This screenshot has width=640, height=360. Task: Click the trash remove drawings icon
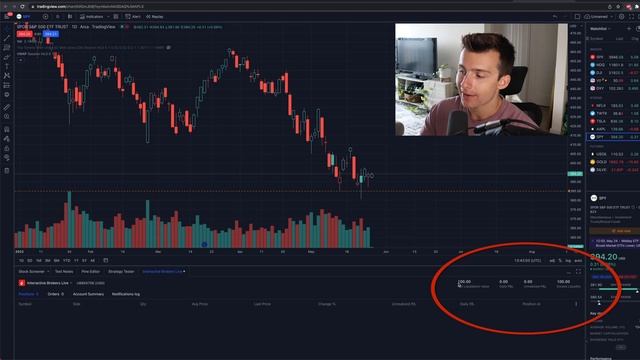(x=7, y=171)
